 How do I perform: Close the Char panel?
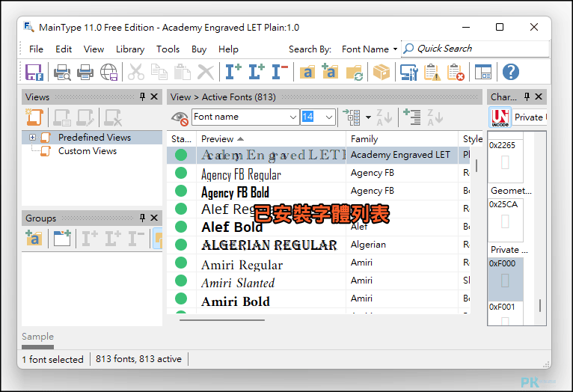click(539, 97)
